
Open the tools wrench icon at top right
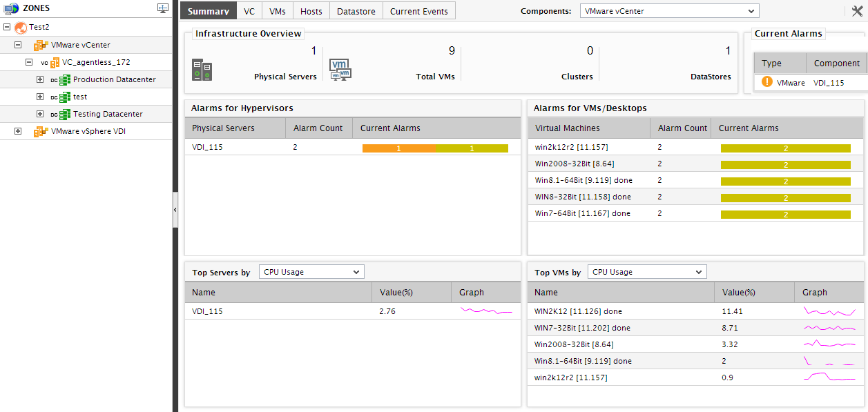click(858, 11)
